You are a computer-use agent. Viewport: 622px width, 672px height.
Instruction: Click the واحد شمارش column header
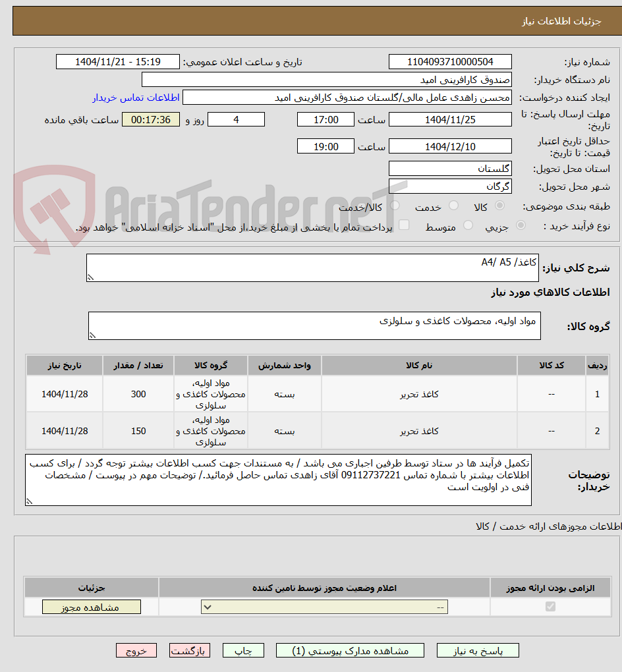285,366
